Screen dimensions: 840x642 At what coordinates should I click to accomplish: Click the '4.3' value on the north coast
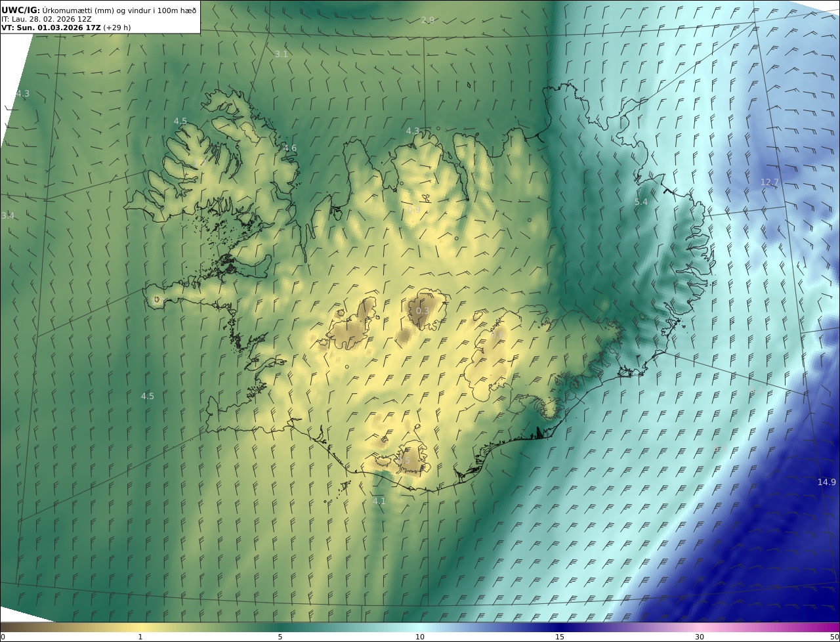pyautogui.click(x=413, y=131)
